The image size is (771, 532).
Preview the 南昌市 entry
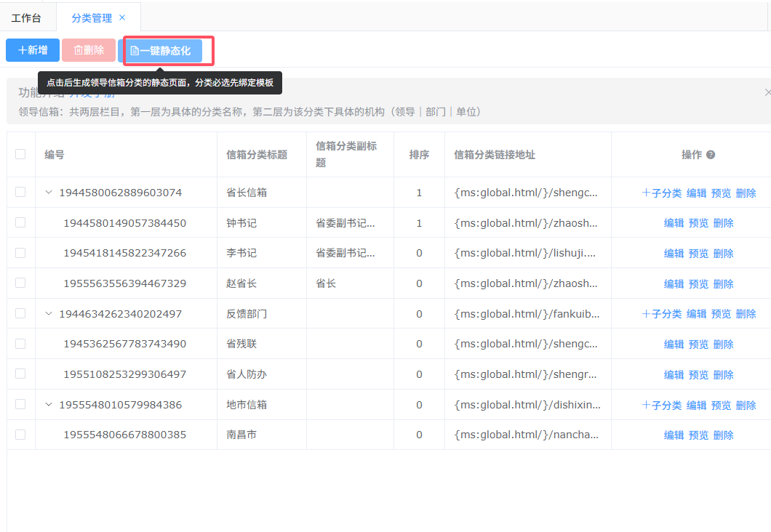pyautogui.click(x=698, y=435)
